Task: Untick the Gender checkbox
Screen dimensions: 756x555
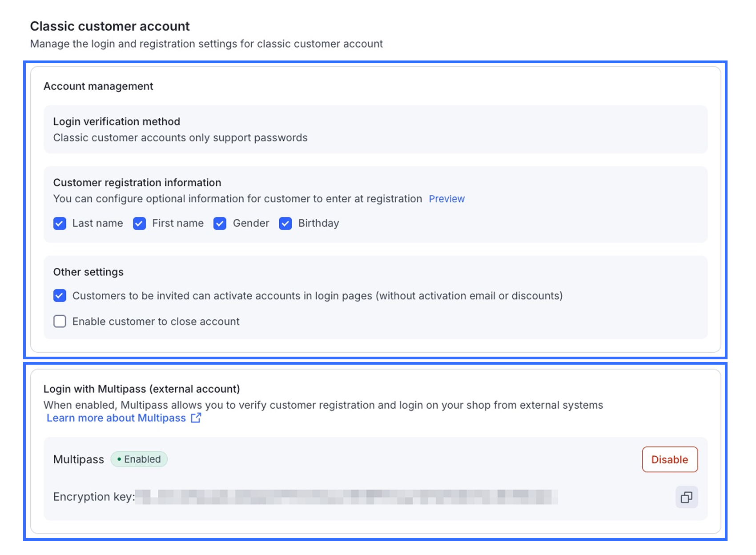Action: (220, 223)
